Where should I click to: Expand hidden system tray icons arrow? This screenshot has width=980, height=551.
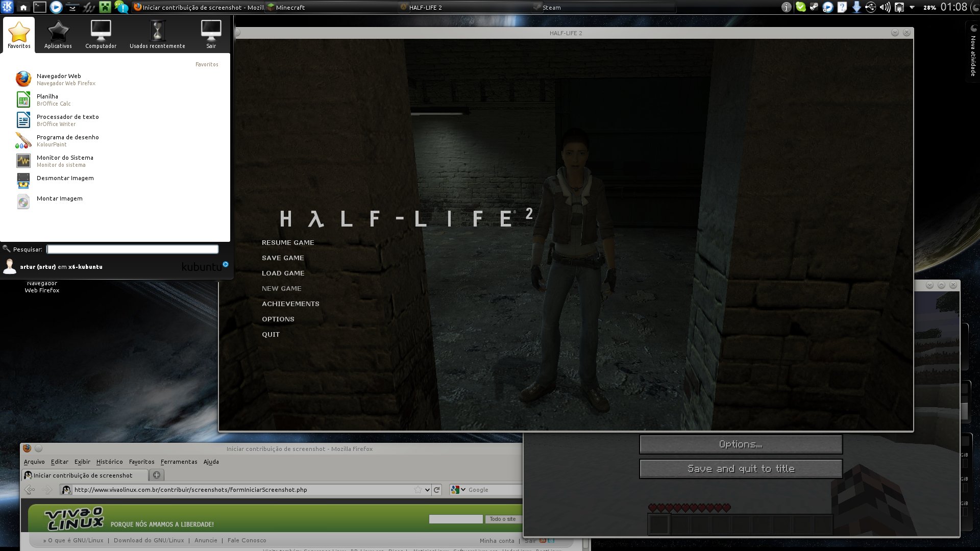(x=912, y=7)
